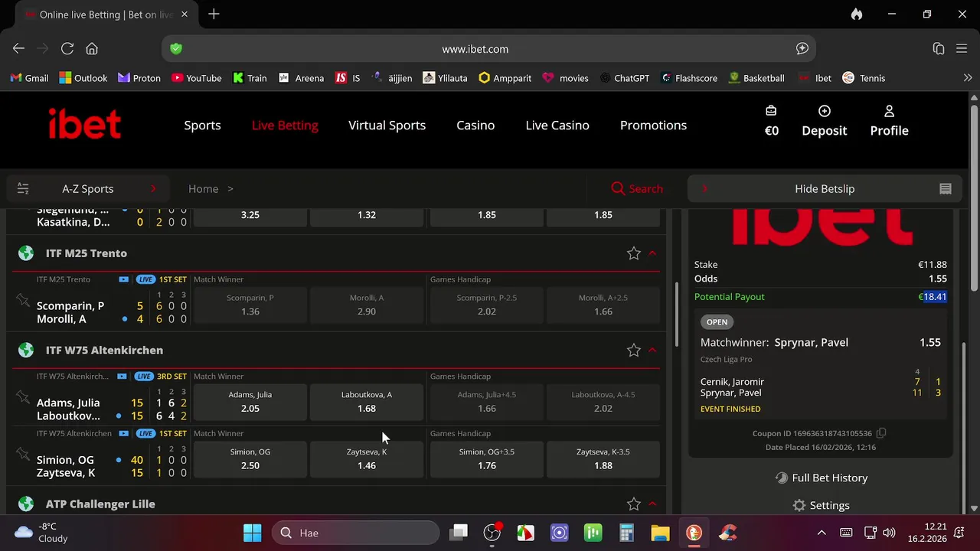Click the red Search magnifier

point(618,188)
